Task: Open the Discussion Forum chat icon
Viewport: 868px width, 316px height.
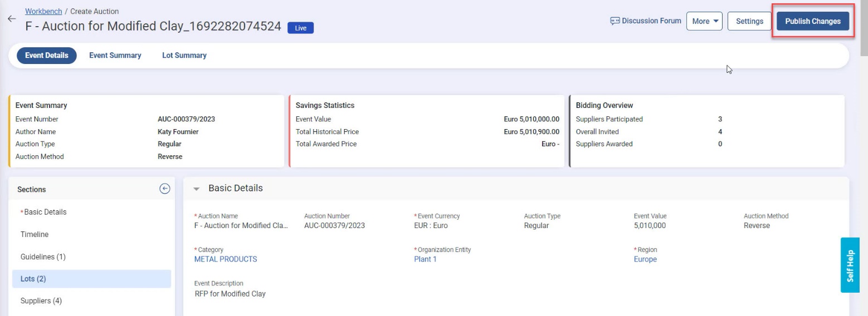Action: (615, 21)
